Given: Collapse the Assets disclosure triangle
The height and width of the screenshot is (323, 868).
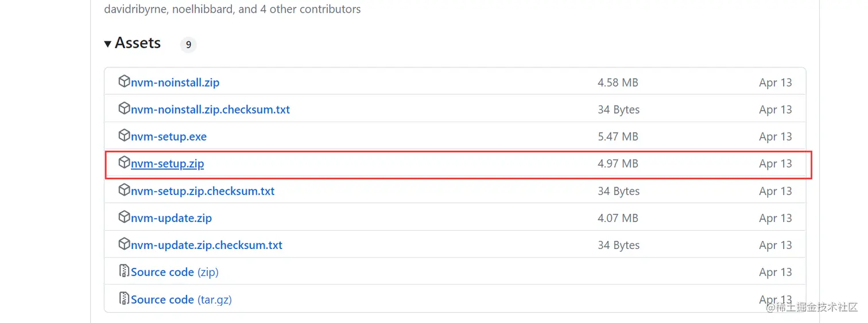Looking at the screenshot, I should [108, 44].
